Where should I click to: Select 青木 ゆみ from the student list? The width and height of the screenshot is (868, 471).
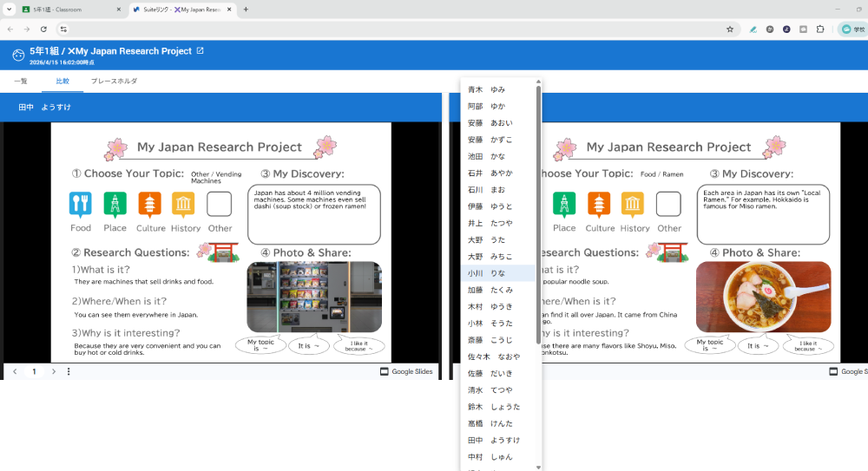click(x=487, y=89)
